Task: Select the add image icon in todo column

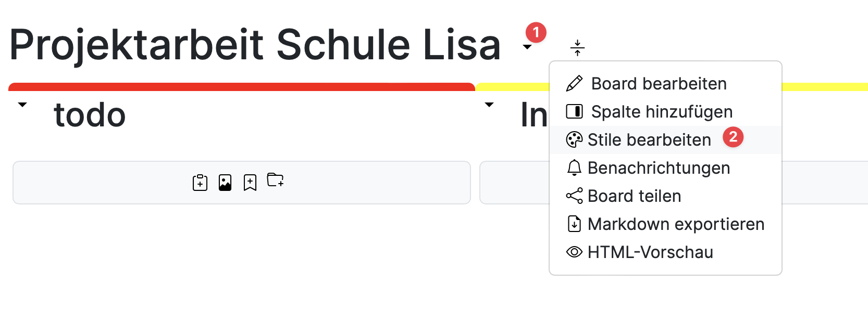Action: point(225,182)
